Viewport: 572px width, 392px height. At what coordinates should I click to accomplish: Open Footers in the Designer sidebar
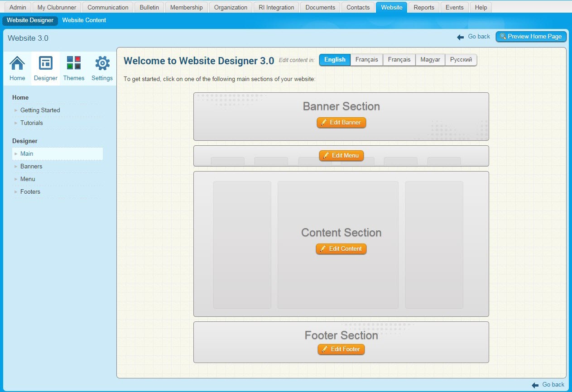(30, 191)
